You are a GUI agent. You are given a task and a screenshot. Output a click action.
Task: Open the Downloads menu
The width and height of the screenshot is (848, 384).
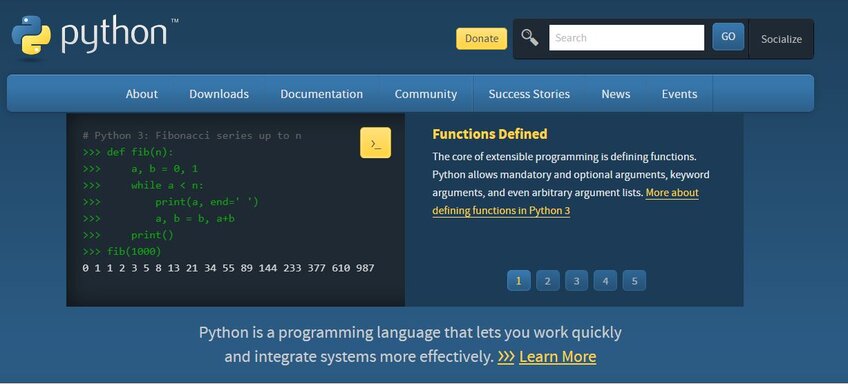pyautogui.click(x=219, y=94)
